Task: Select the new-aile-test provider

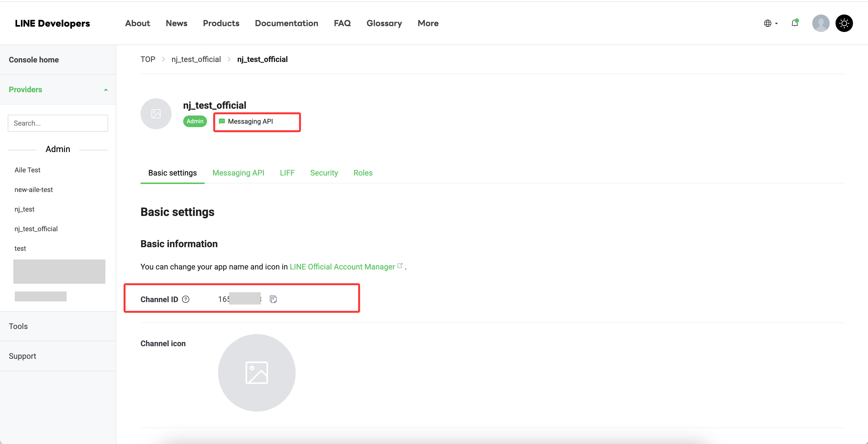Action: point(34,190)
